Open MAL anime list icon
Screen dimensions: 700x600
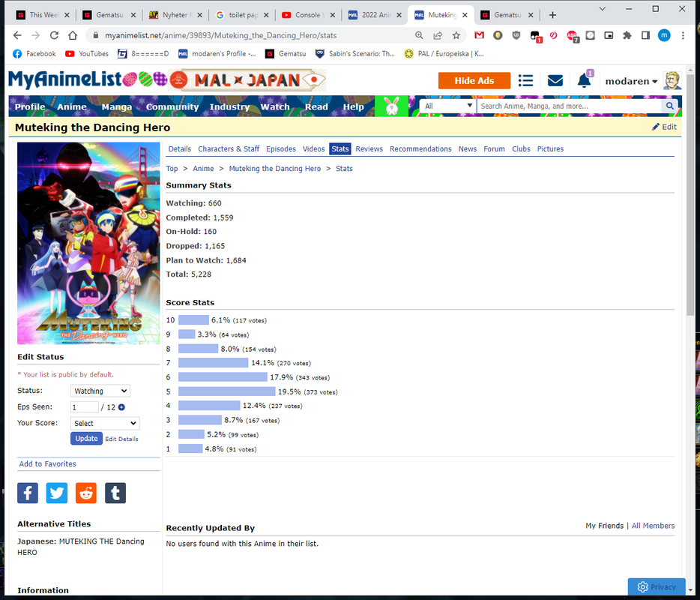click(x=525, y=81)
